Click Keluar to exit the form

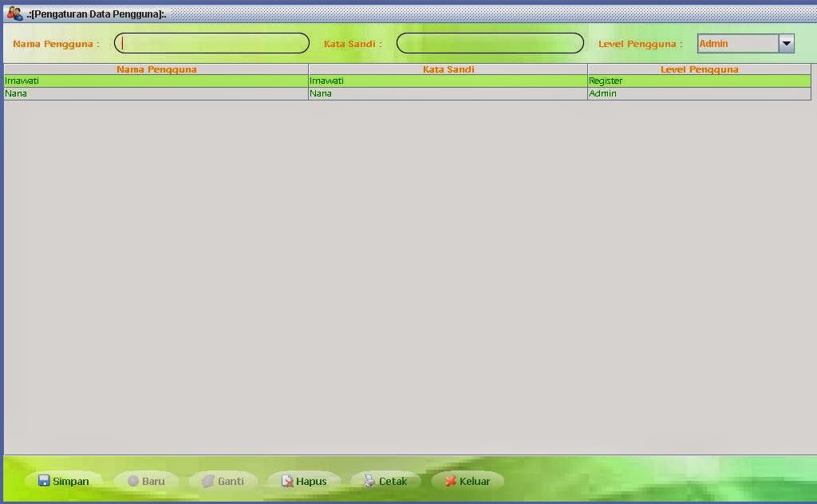[467, 481]
